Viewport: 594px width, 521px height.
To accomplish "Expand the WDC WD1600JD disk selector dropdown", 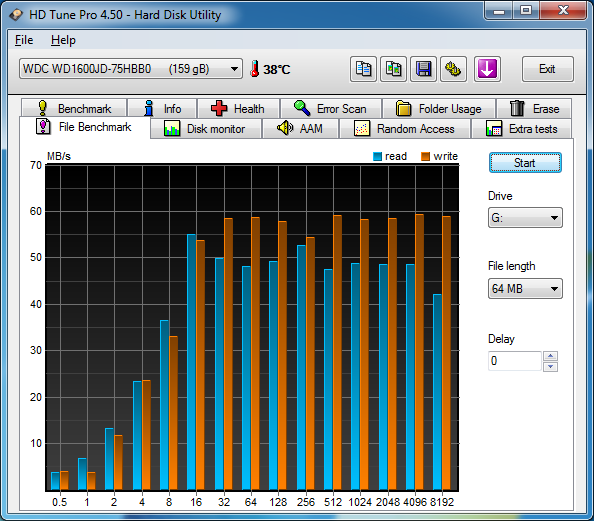I will click(131, 69).
